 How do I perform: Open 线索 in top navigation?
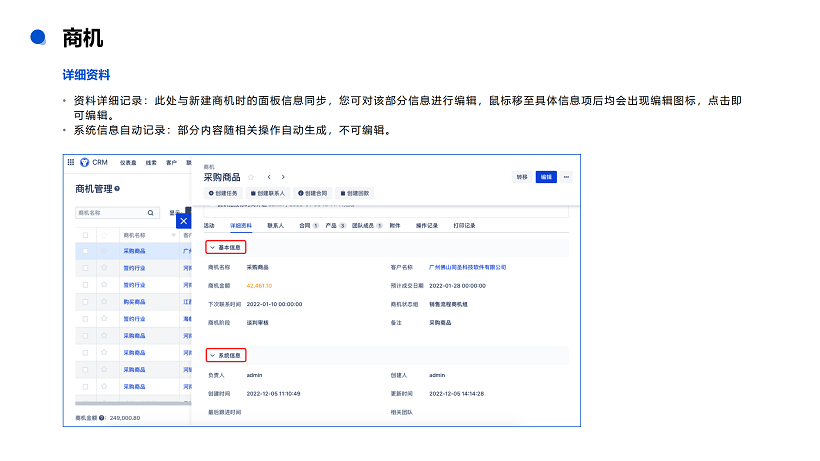[151, 163]
